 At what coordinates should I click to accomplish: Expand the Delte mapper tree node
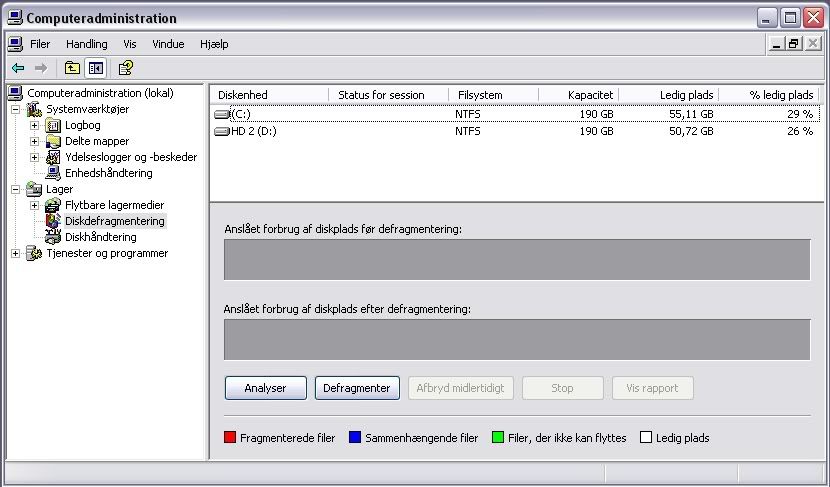click(x=34, y=141)
